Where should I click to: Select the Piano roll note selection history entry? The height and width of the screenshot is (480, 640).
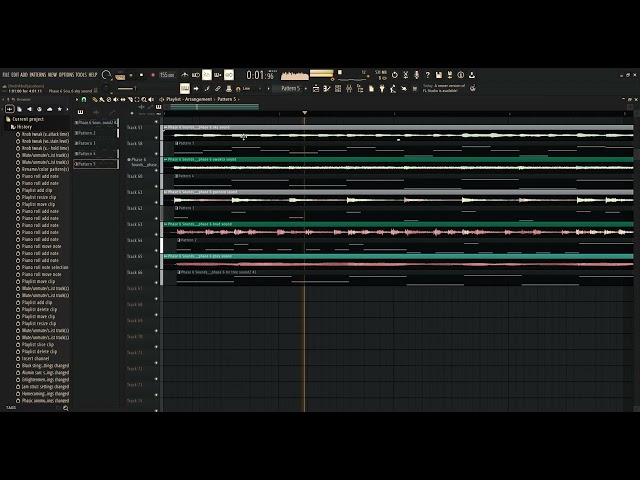click(x=42, y=267)
